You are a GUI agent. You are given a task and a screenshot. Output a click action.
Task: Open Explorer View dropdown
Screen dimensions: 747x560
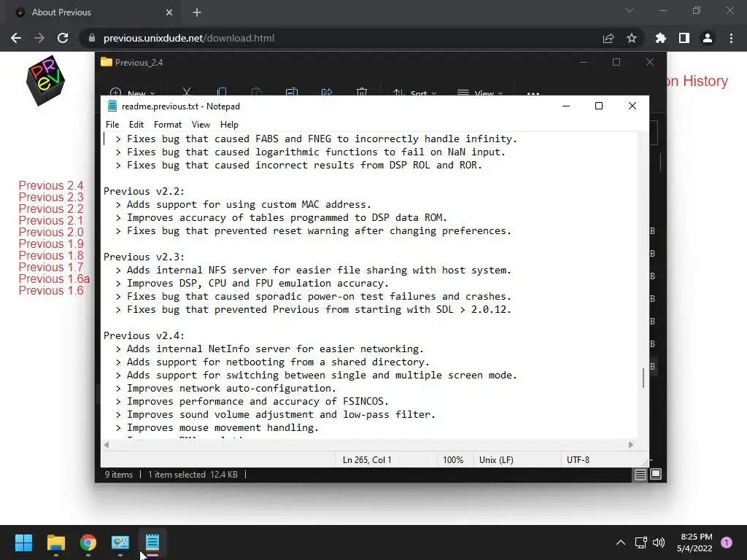pyautogui.click(x=480, y=92)
